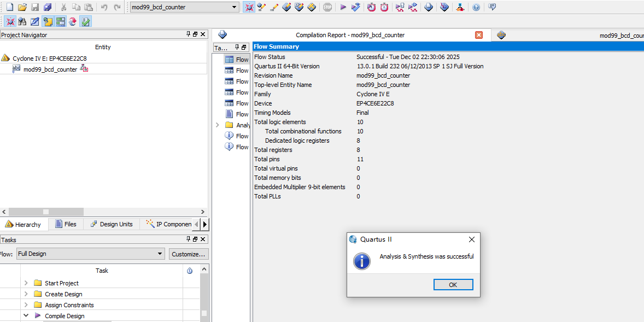
Task: Switch to the IP Components tab
Action: pyautogui.click(x=169, y=224)
